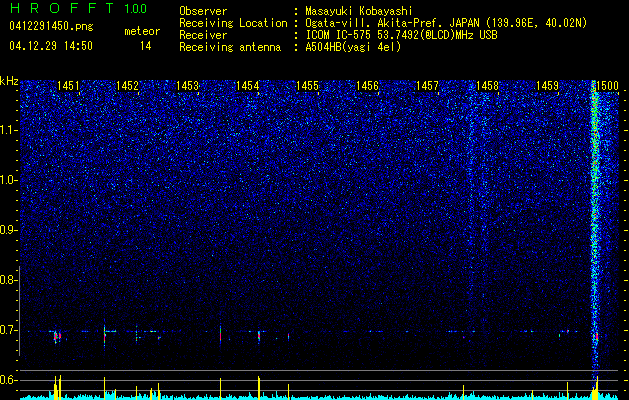Click the 0.6 kHz axis label
Viewport: 629px width, 400px height.
click(x=9, y=380)
